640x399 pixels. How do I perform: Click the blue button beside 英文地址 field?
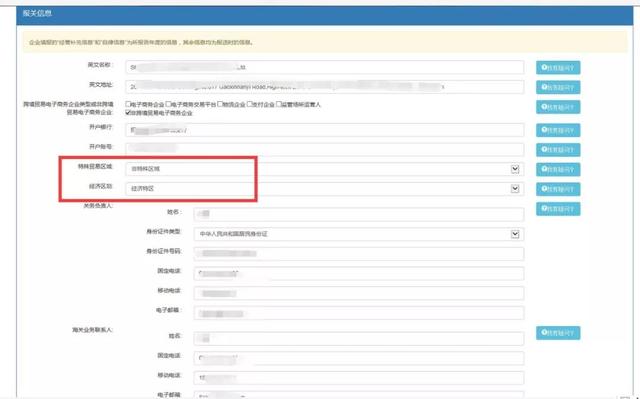558,87
